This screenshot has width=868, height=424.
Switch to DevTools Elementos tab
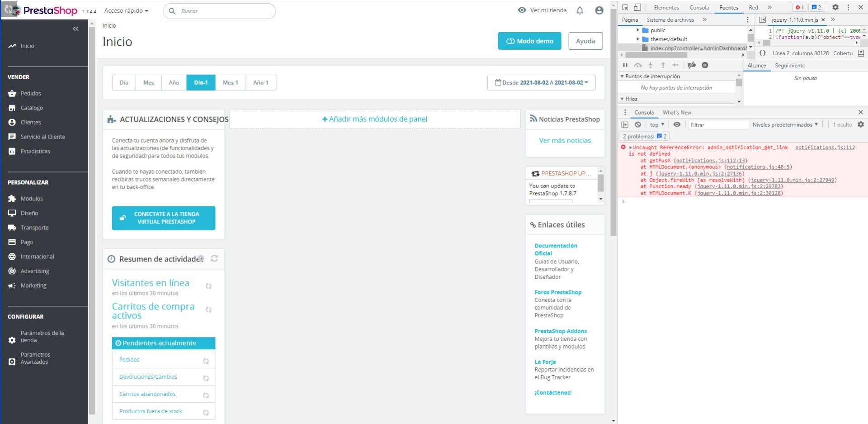click(x=666, y=7)
